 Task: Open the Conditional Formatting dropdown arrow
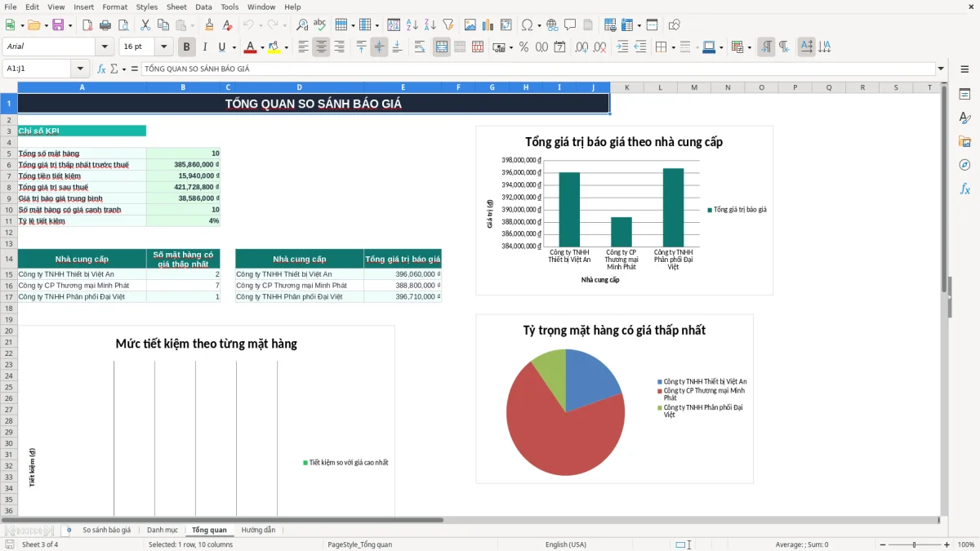[x=750, y=47]
